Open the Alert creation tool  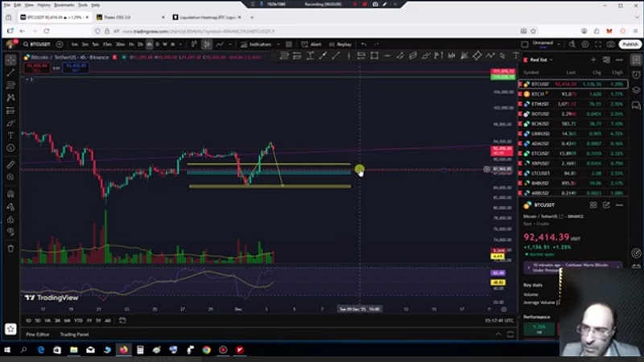click(312, 44)
